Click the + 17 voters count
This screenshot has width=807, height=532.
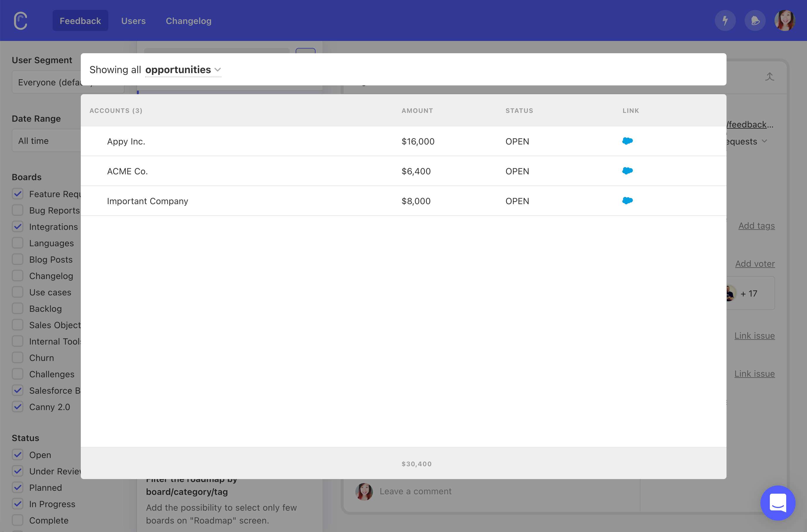pyautogui.click(x=749, y=293)
